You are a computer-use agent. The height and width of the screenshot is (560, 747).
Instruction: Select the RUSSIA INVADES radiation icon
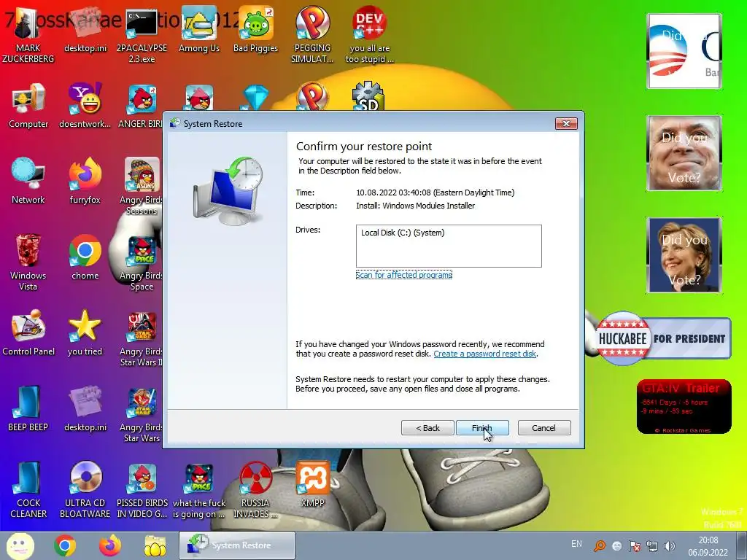point(255,491)
